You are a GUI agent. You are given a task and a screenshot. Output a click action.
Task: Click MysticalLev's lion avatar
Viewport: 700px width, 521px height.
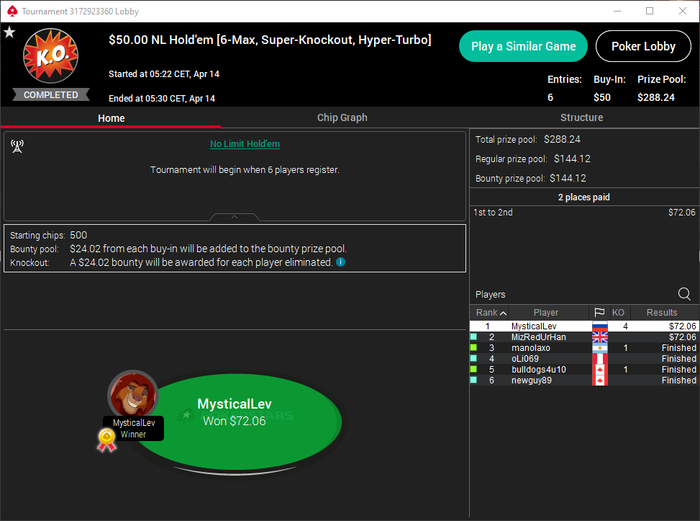(133, 395)
